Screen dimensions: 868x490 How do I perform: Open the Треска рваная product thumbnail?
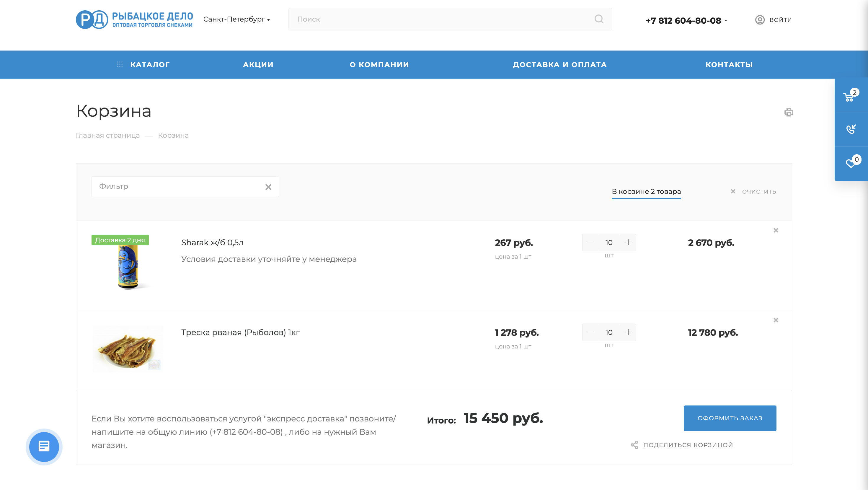click(128, 348)
